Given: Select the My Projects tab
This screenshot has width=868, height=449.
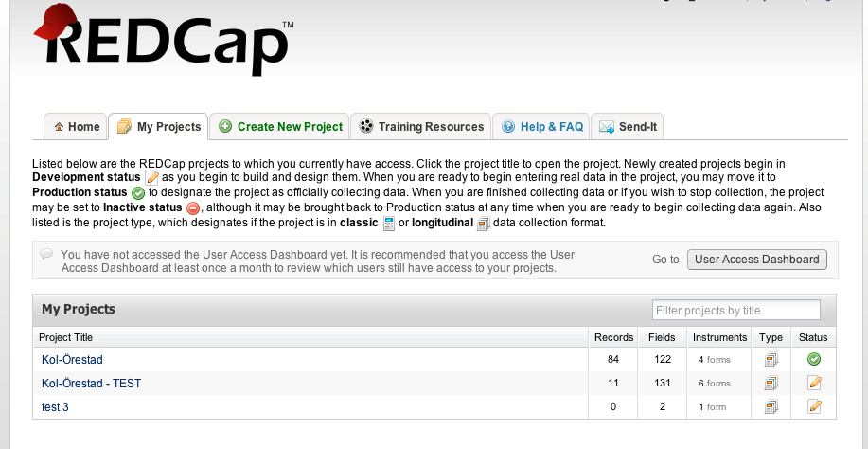Looking at the screenshot, I should (158, 127).
